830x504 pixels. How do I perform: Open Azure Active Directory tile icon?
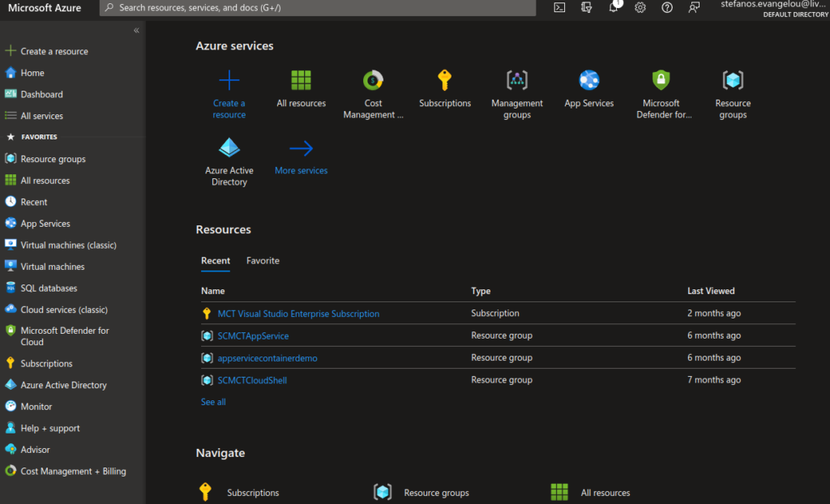click(x=229, y=147)
